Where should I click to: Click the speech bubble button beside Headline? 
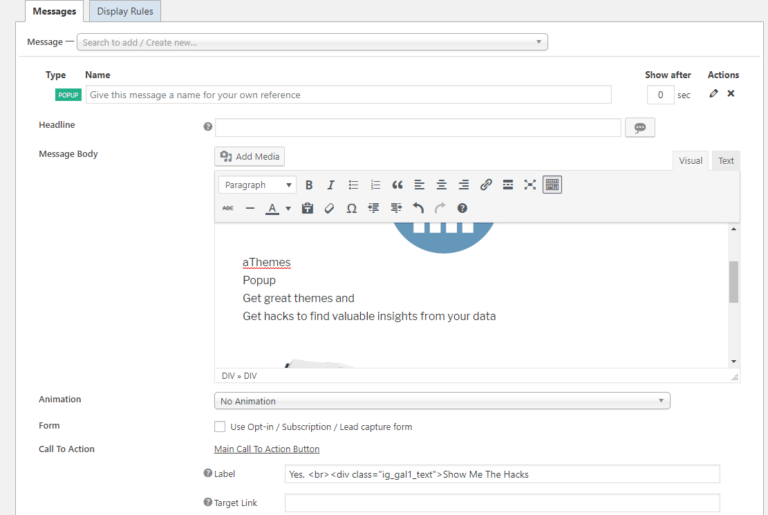coord(640,127)
